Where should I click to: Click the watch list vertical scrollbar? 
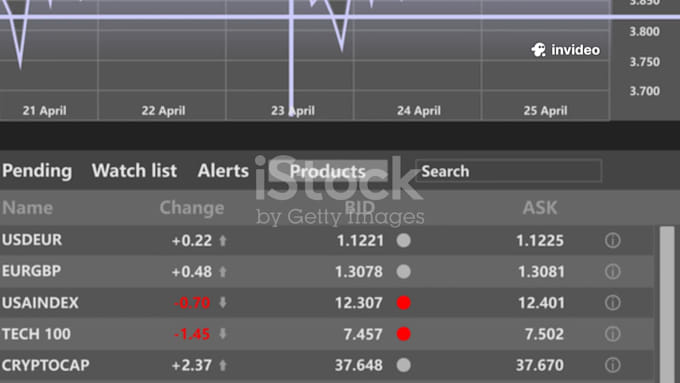(x=667, y=304)
